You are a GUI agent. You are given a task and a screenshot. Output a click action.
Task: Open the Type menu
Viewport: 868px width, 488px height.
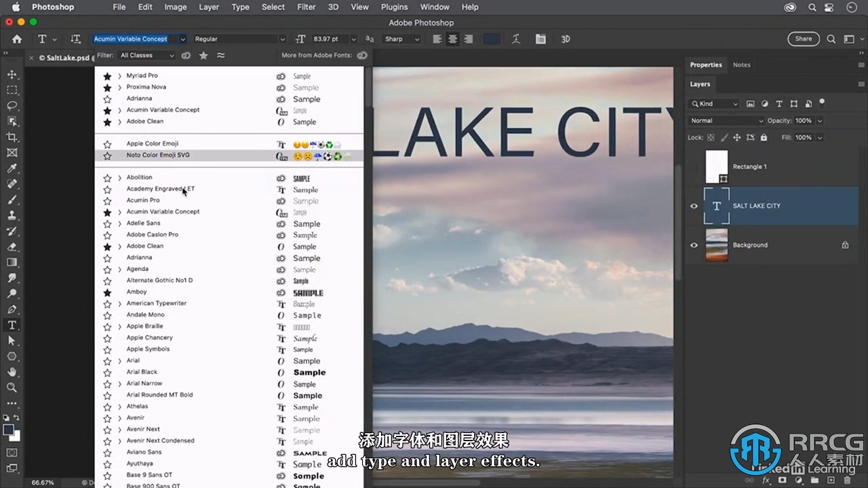[x=241, y=7]
